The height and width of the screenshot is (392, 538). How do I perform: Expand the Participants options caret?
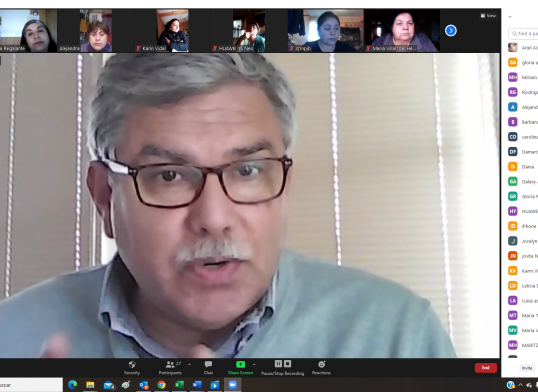click(x=189, y=364)
